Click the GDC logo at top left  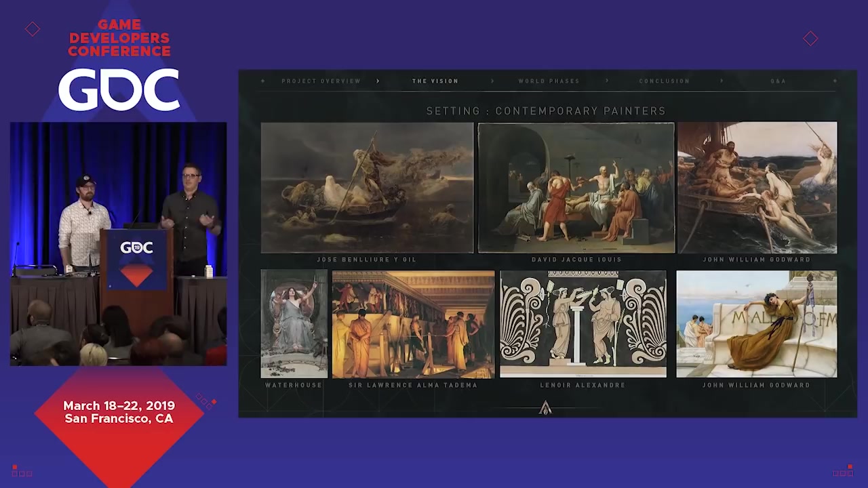(x=119, y=91)
